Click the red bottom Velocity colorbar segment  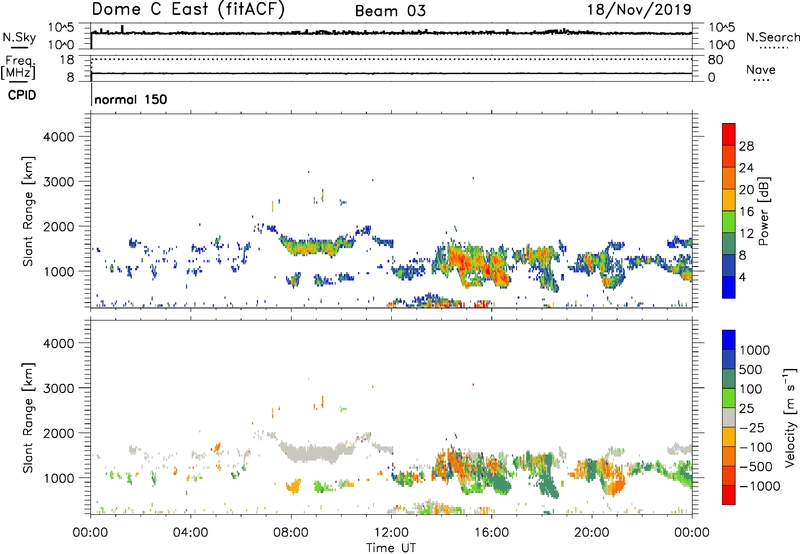(729, 495)
